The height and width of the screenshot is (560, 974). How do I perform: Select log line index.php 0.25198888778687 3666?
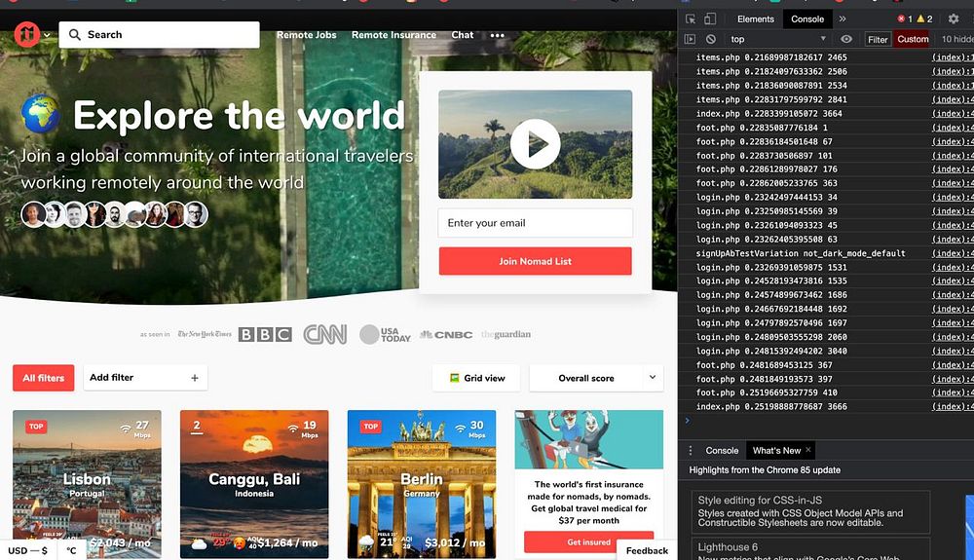(770, 407)
